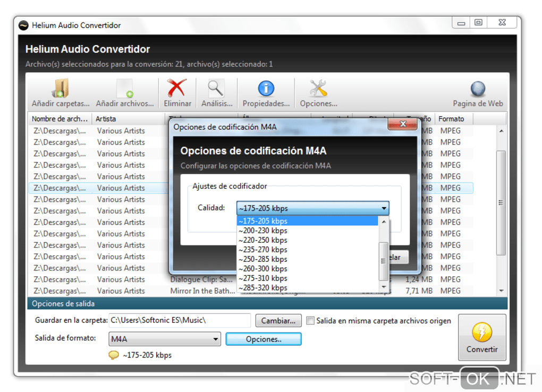Open Análisis magnifier tool

[x=216, y=89]
